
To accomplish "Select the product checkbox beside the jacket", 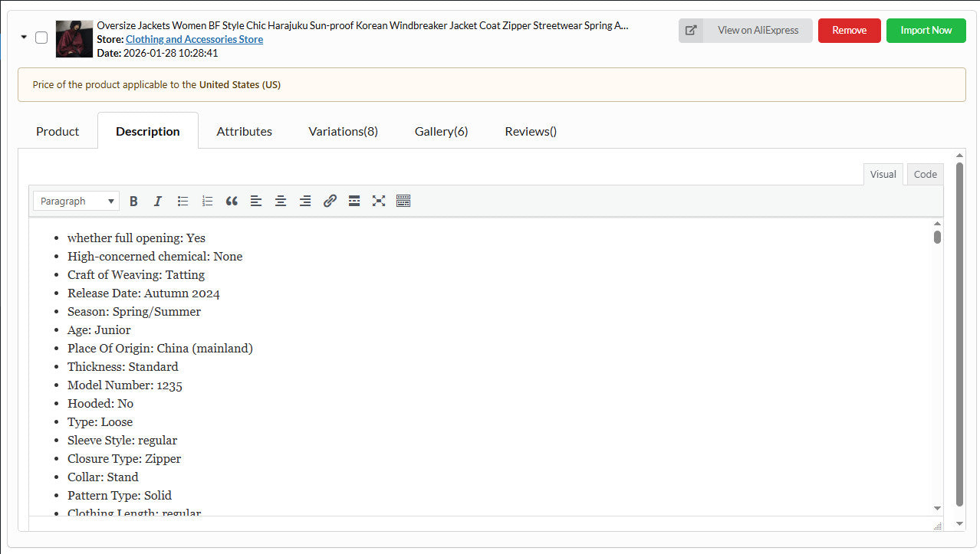I will tap(41, 38).
